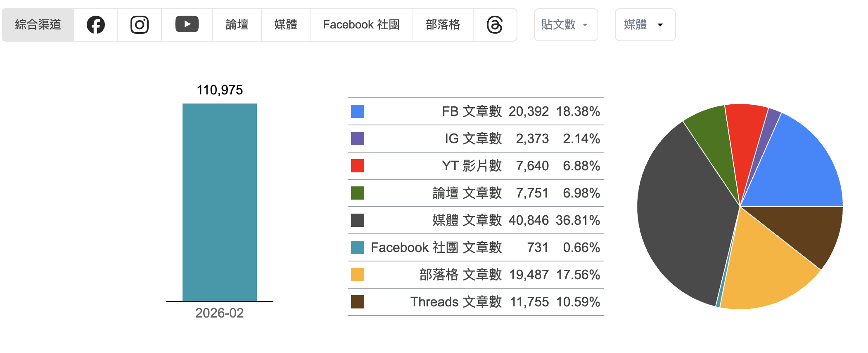Click the 綜合渠道 tab
Viewport: 868px width, 353px height.
click(38, 25)
